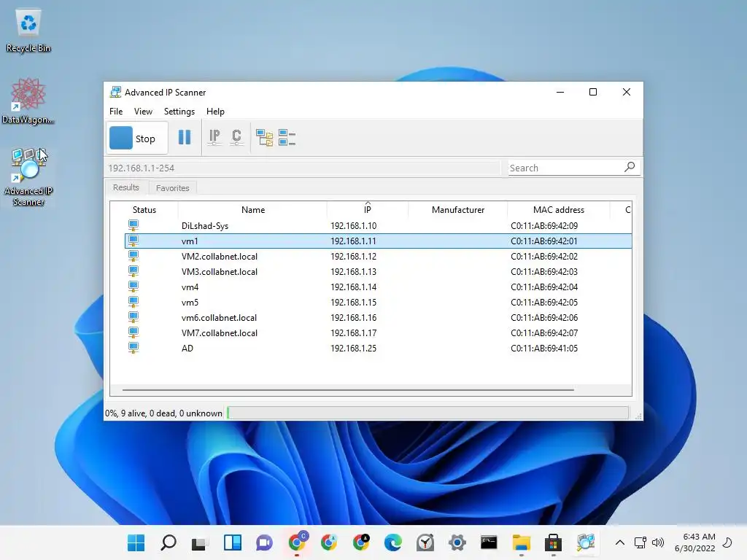747x560 pixels.
Task: Select the VM7.collabnet.local host name
Action: [x=219, y=332]
